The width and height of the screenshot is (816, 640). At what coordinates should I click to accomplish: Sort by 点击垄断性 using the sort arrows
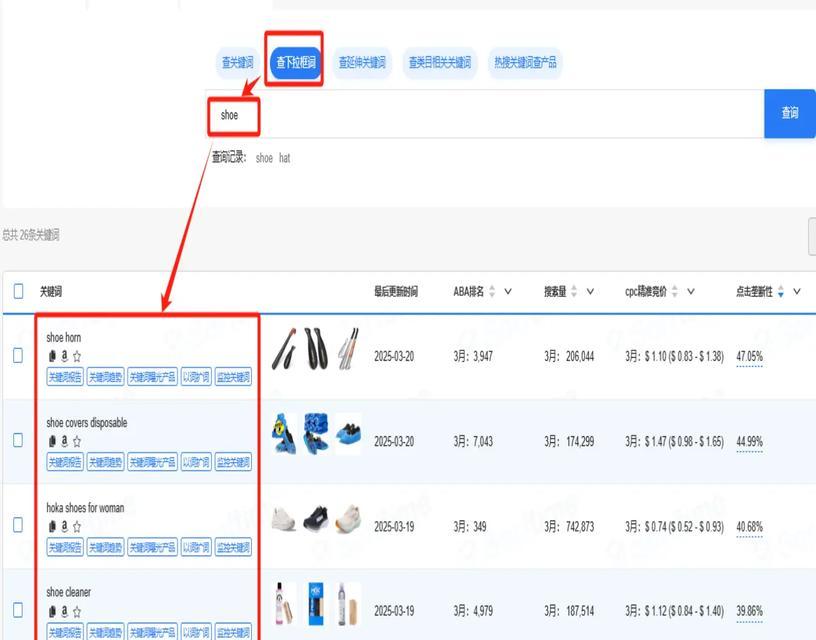pyautogui.click(x=781, y=291)
